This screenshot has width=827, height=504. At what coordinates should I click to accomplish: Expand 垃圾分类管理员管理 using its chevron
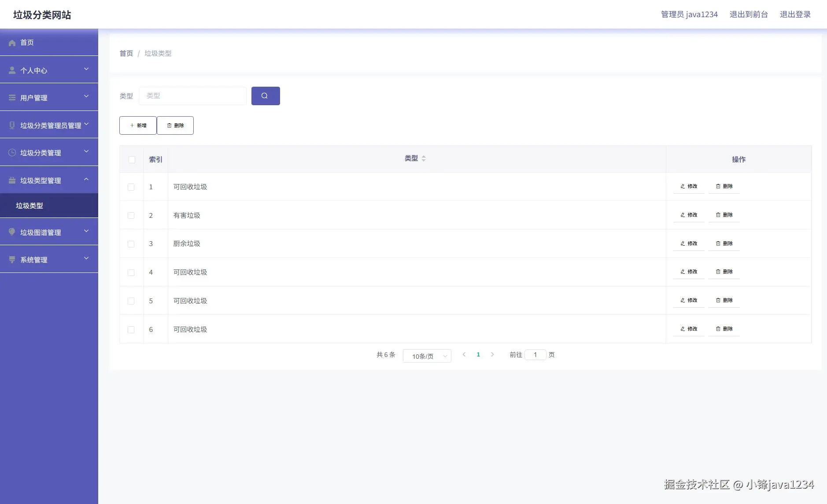click(x=86, y=124)
